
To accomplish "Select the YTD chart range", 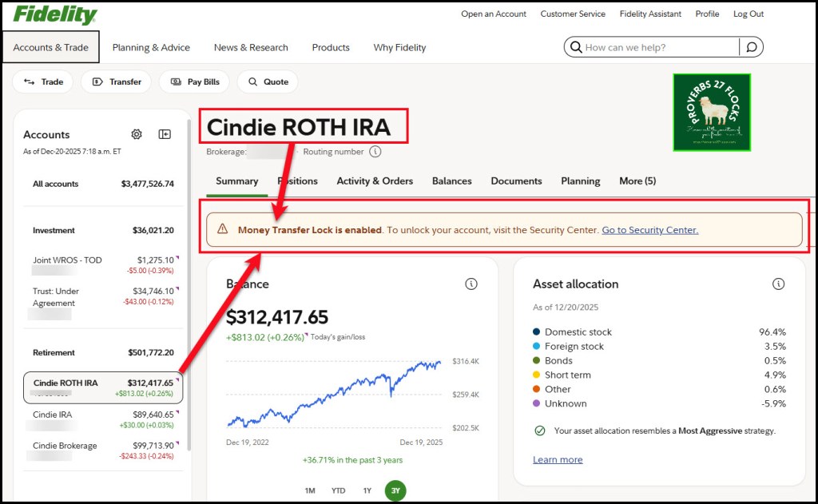I will pyautogui.click(x=339, y=490).
